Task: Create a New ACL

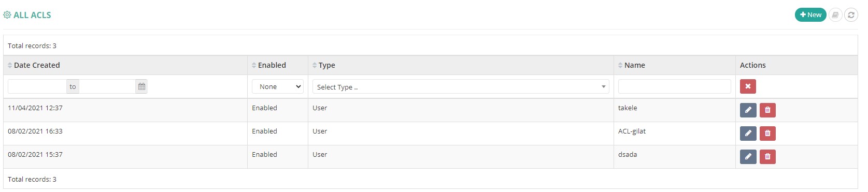Action: [x=810, y=15]
